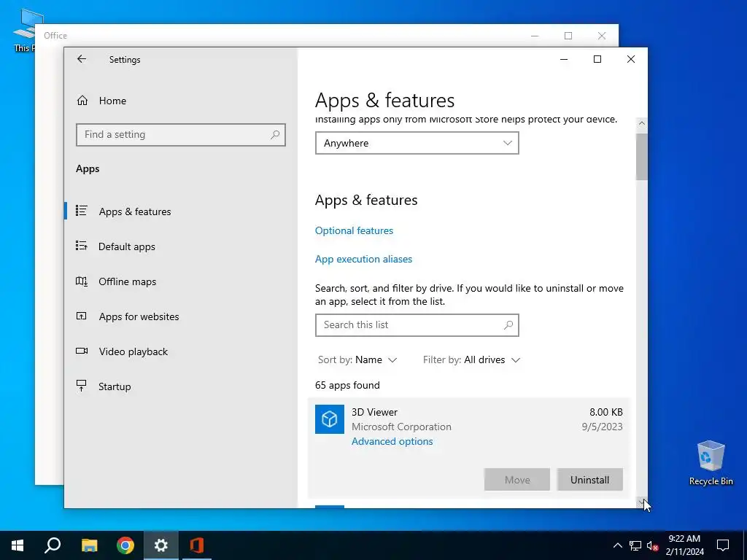The height and width of the screenshot is (560, 747).
Task: Expand the Anywhere install source dropdown
Action: [x=417, y=143]
